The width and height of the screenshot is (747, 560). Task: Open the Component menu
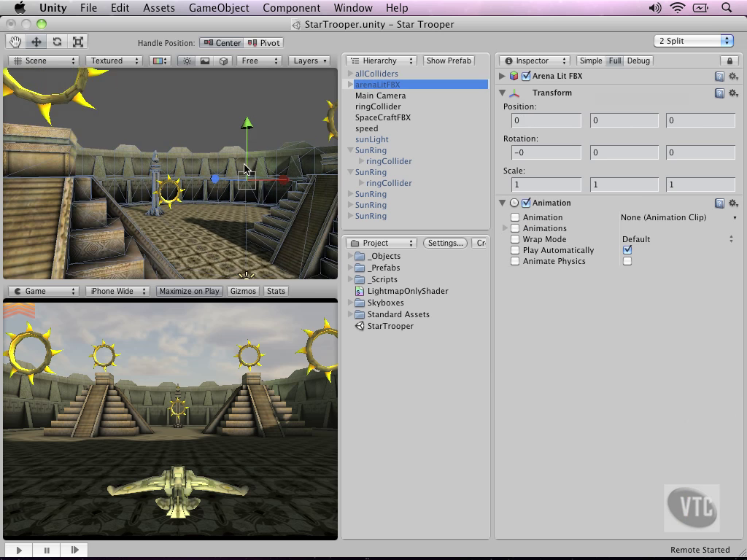[x=291, y=8]
